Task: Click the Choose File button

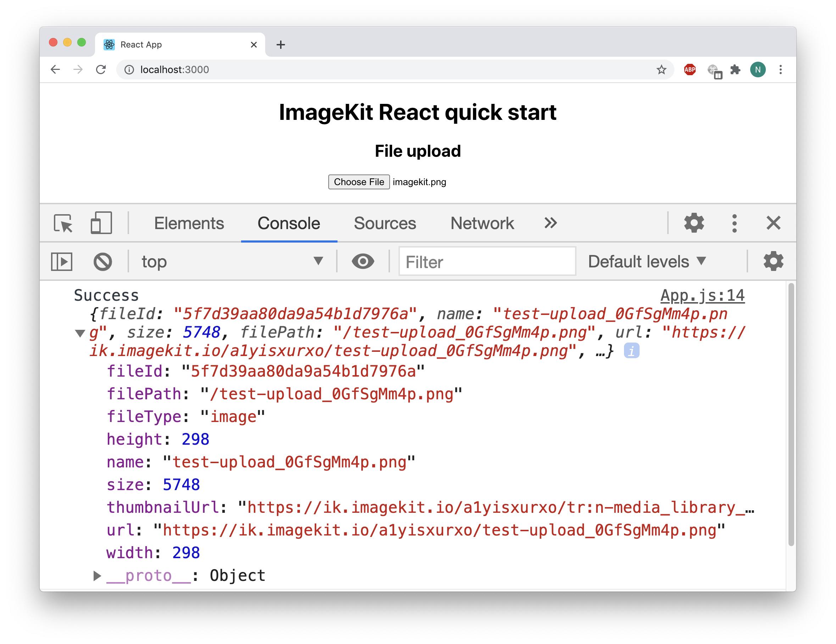Action: 359,181
